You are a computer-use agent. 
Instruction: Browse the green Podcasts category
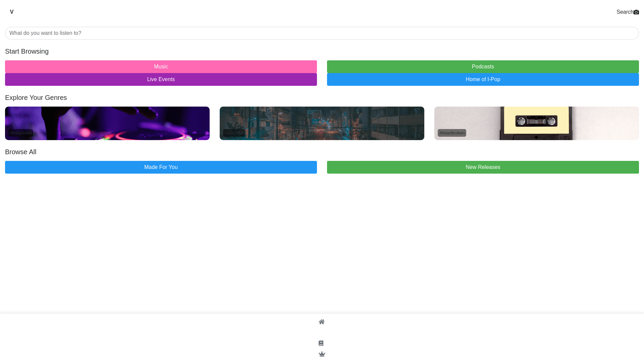[483, 67]
